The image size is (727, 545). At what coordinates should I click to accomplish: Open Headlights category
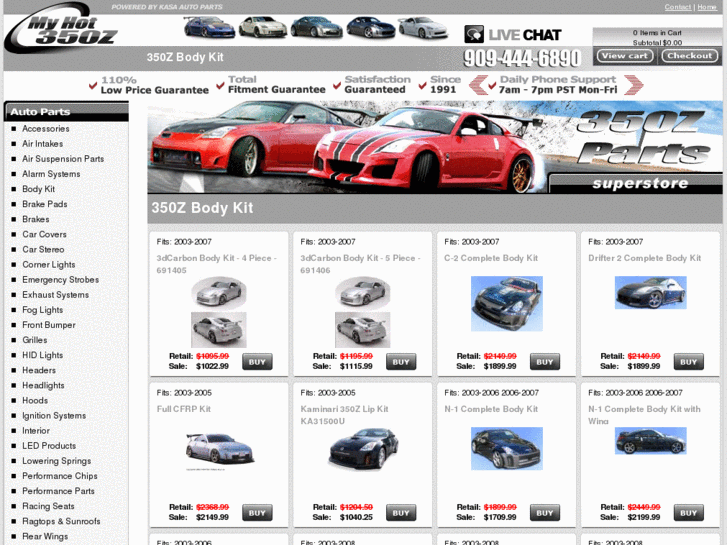pyautogui.click(x=43, y=385)
